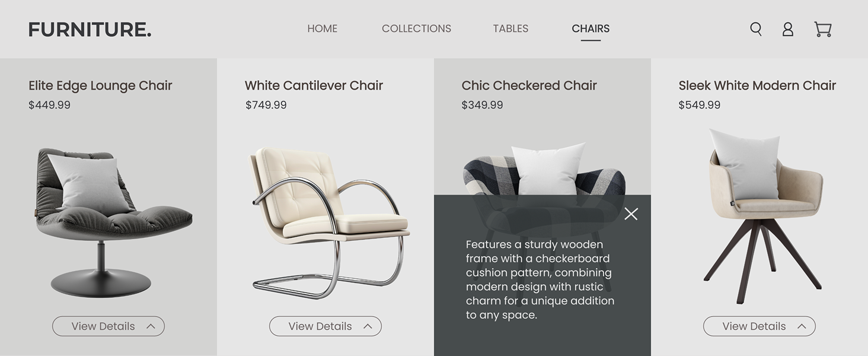Open the shopping cart icon
868x356 pixels.
click(822, 29)
